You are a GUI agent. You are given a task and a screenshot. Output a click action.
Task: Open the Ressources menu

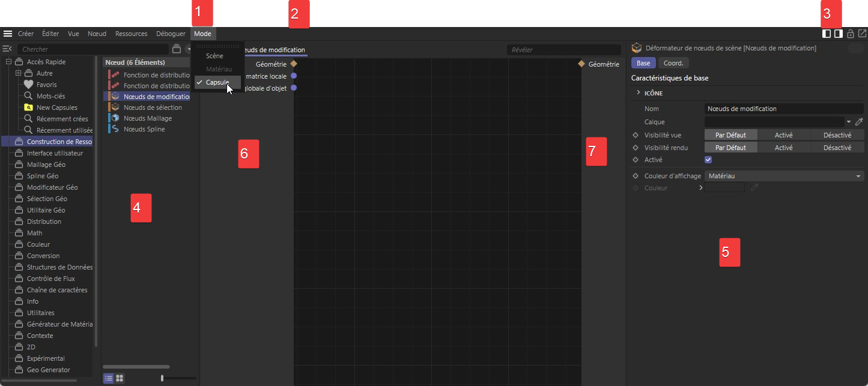click(131, 34)
